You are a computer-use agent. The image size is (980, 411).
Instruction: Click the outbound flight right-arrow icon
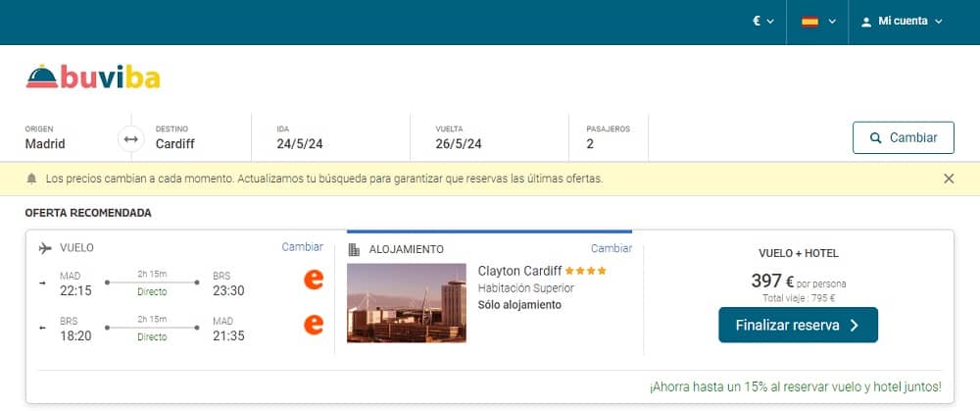[42, 283]
